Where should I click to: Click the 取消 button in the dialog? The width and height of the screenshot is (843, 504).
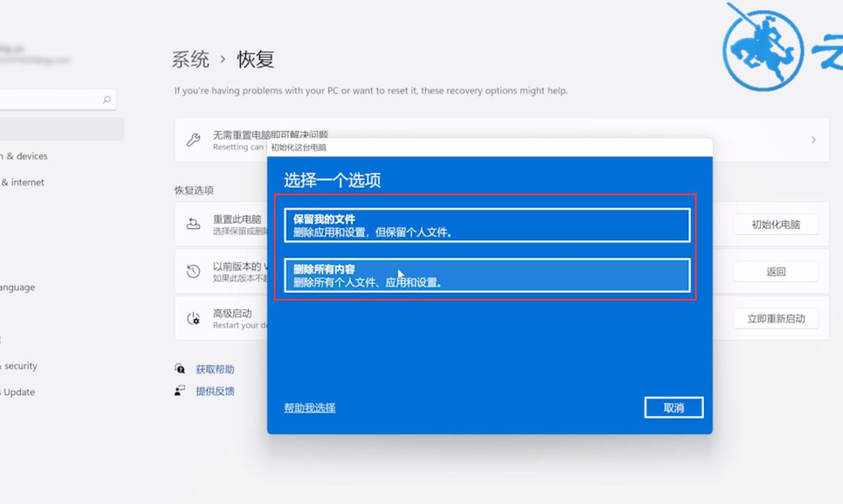tap(673, 408)
